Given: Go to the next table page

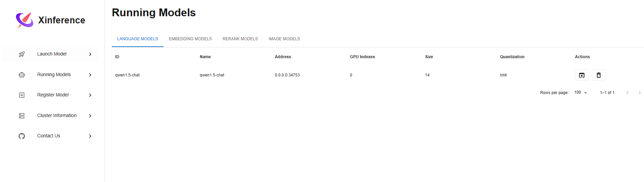Looking at the screenshot, I should 639,93.
